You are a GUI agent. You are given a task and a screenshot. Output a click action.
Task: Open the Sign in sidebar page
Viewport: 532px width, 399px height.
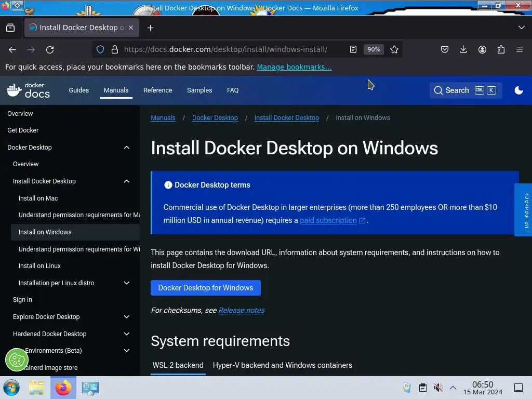(22, 300)
